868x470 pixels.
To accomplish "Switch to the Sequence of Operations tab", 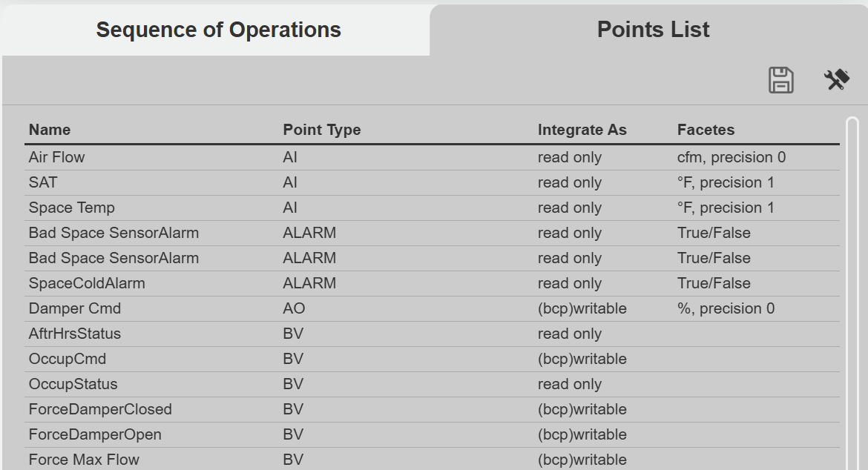I will pos(217,30).
